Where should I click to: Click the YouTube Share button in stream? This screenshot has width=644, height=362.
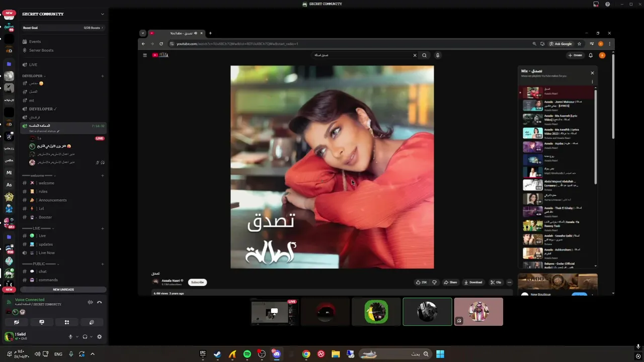(450, 283)
